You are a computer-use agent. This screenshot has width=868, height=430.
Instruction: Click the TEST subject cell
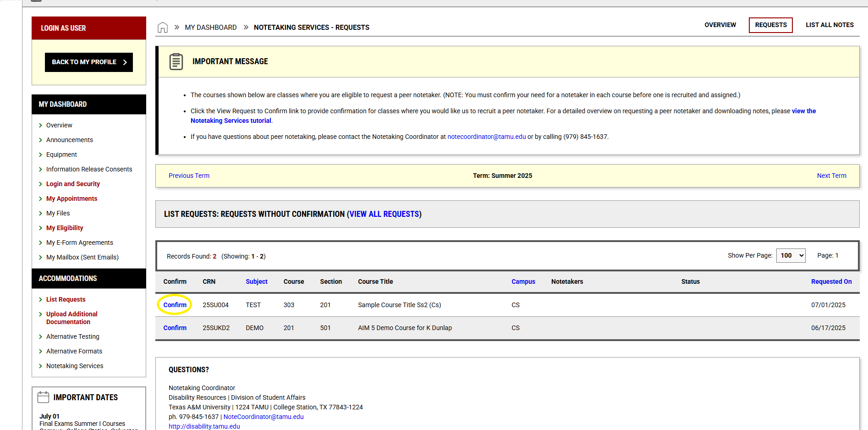(253, 305)
